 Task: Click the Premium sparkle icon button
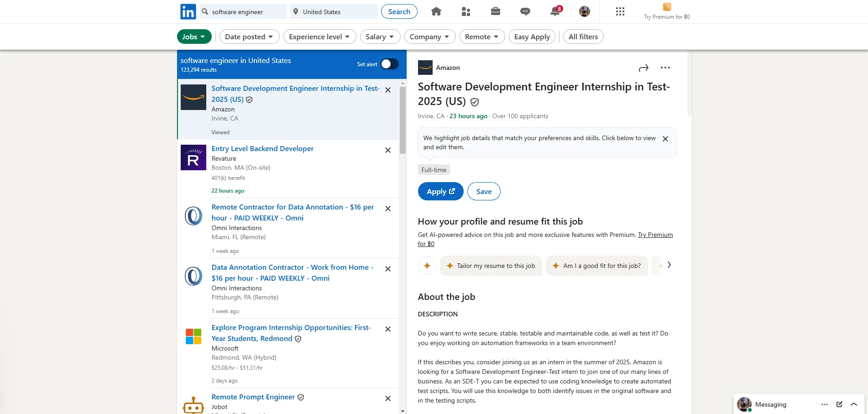click(427, 266)
